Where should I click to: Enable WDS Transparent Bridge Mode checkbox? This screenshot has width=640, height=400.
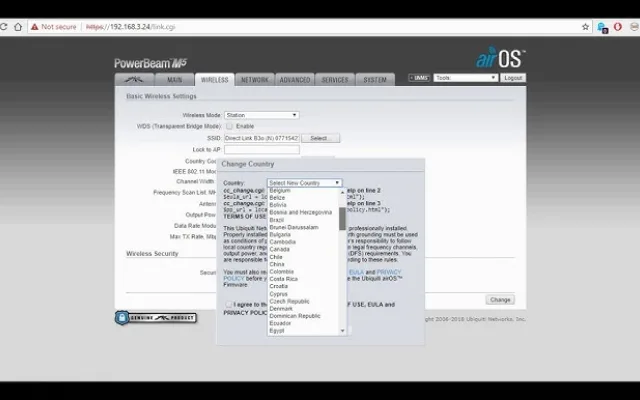point(229,126)
